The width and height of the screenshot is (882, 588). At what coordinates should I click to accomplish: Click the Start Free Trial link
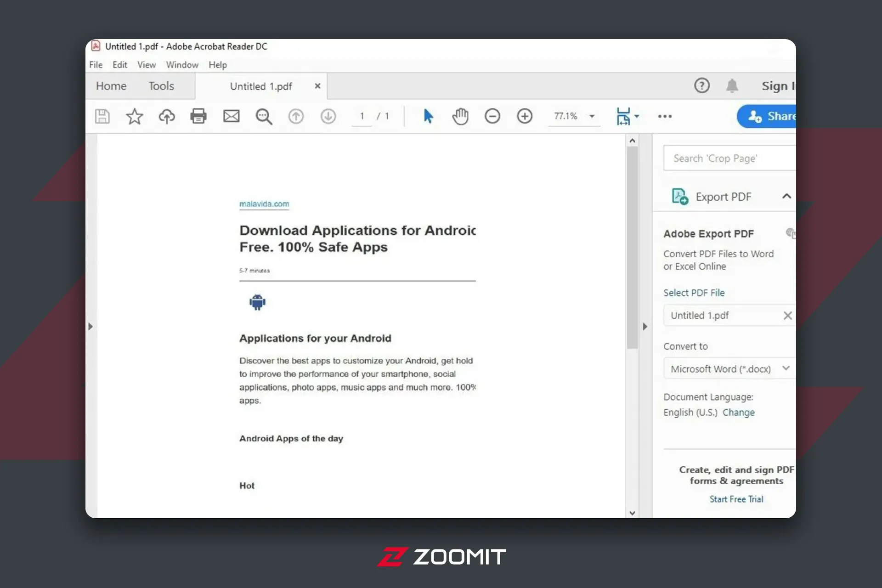[736, 499]
